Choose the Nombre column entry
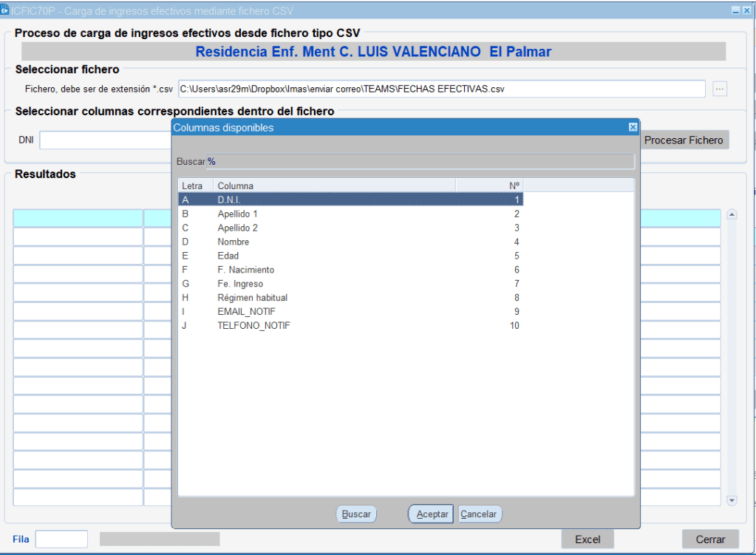This screenshot has height=555, width=756. (x=350, y=242)
